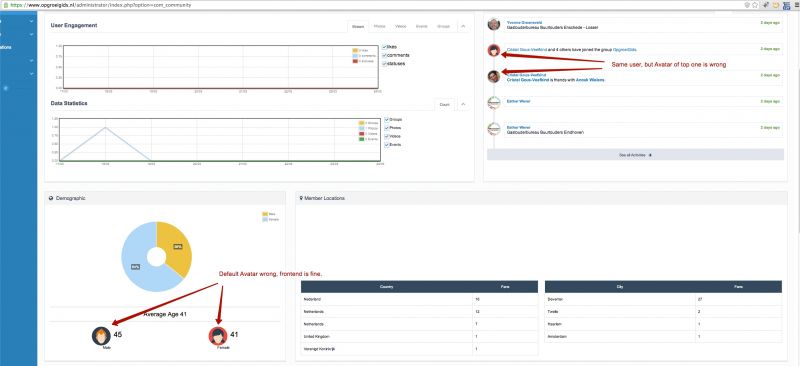Image resolution: width=800 pixels, height=366 pixels.
Task: Collapse the Data Statistics panel
Action: click(463, 104)
